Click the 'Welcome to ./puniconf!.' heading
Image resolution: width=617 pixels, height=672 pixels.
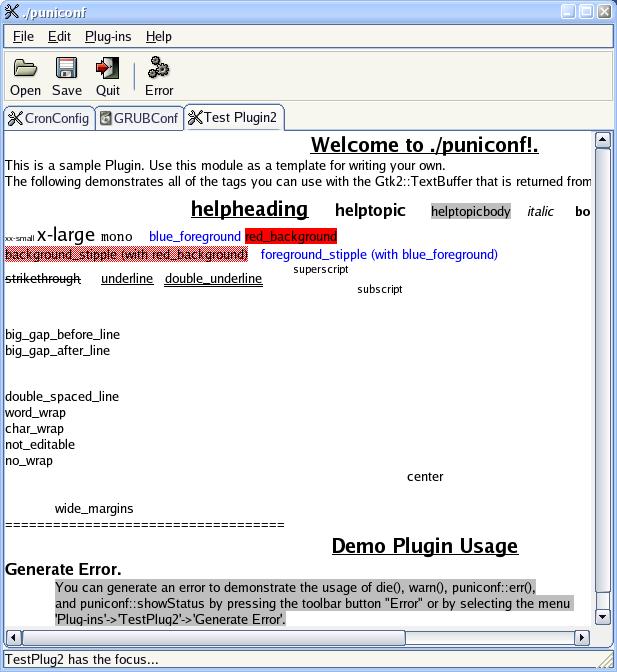pos(424,145)
